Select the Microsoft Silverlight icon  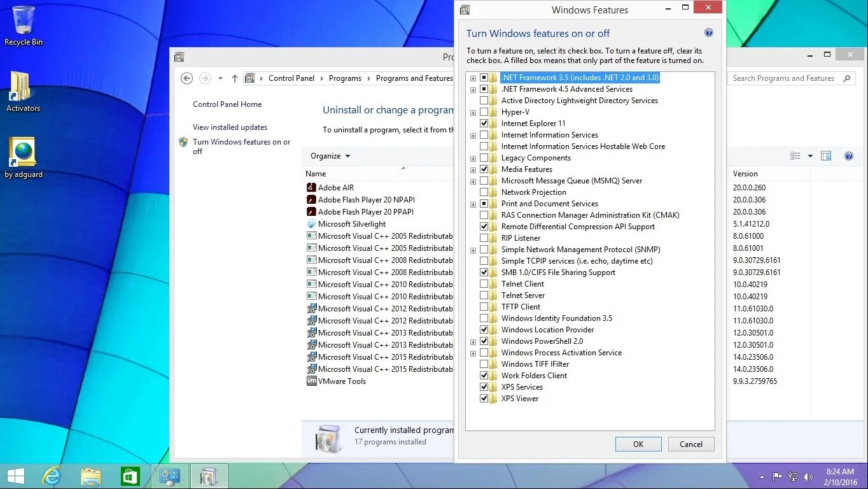pyautogui.click(x=311, y=224)
